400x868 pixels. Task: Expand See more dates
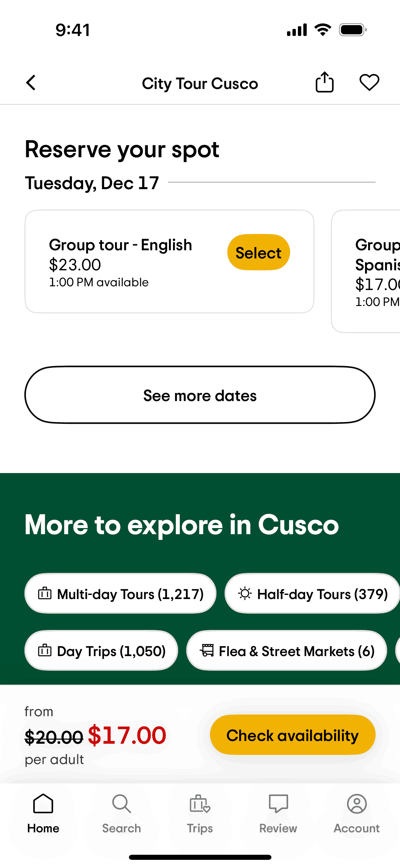pyautogui.click(x=200, y=395)
